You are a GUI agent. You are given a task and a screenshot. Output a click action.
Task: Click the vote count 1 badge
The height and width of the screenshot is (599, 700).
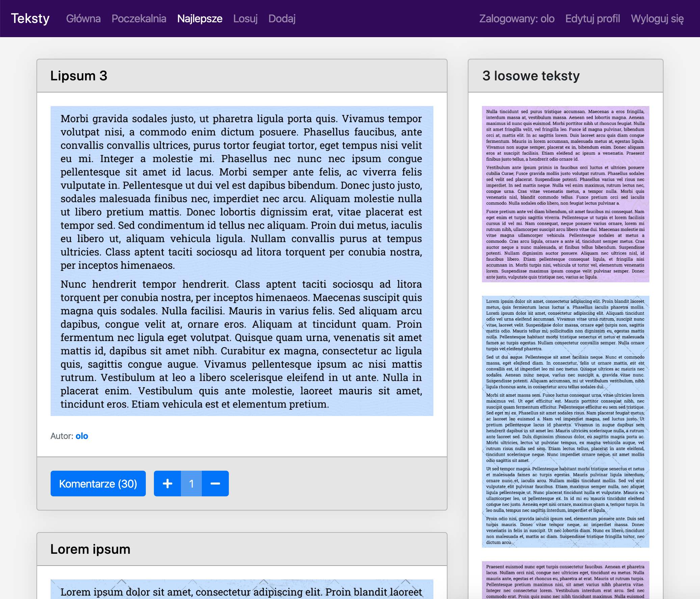pyautogui.click(x=191, y=484)
